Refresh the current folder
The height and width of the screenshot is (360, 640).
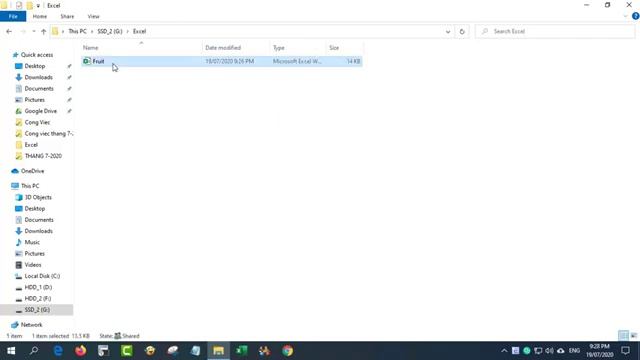[462, 31]
